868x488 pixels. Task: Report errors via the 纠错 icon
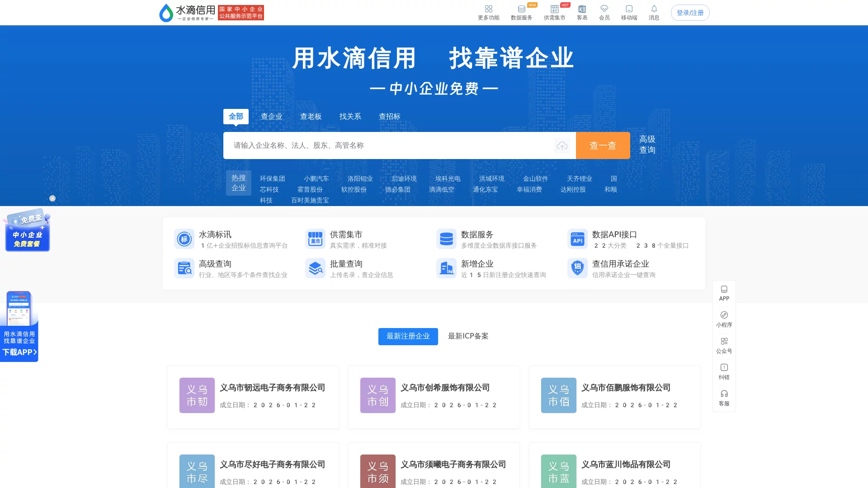(724, 372)
